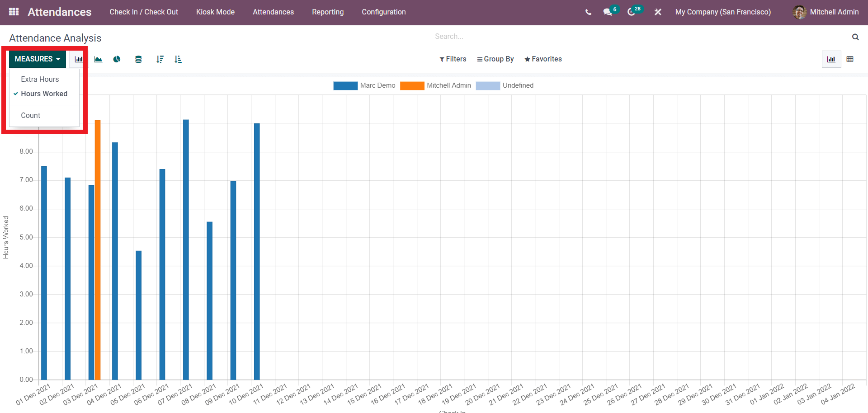Enable Extra Hours measure

[x=44, y=79]
